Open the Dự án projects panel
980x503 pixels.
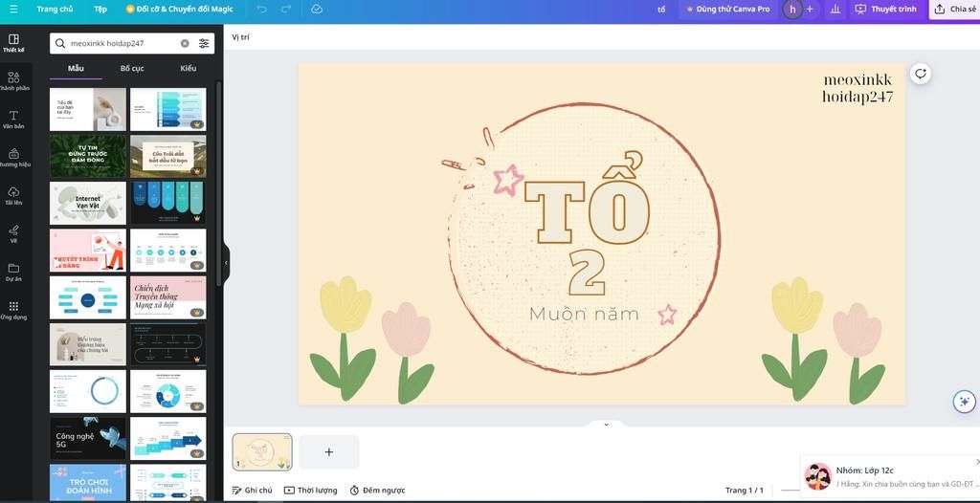point(13,272)
